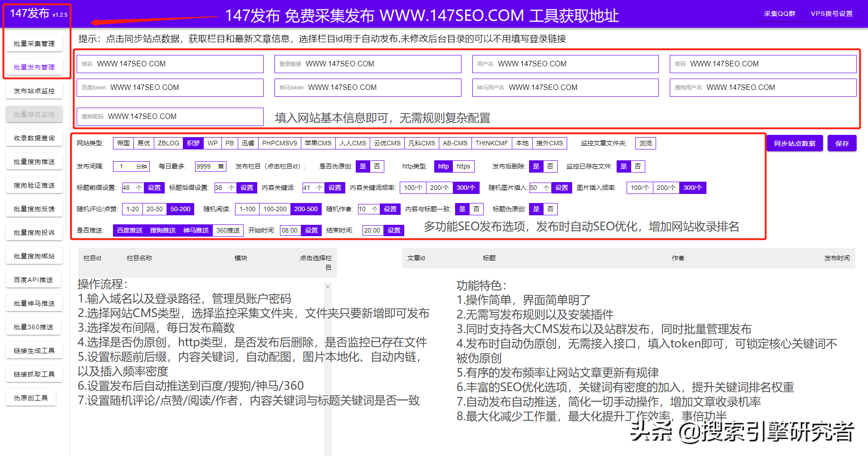The width and height of the screenshot is (868, 456).
Task: Toggle the 百度推送 push option
Action: [x=130, y=230]
